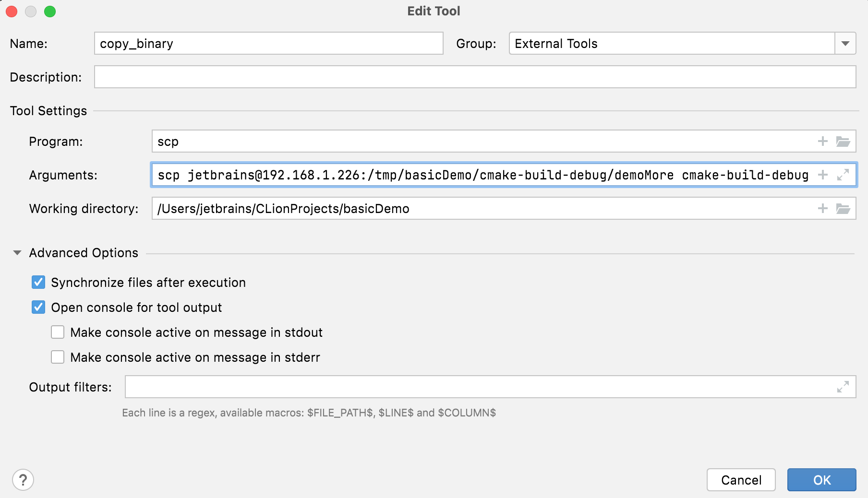Add a regex in the Output filters field
868x498 pixels.
click(x=432, y=387)
